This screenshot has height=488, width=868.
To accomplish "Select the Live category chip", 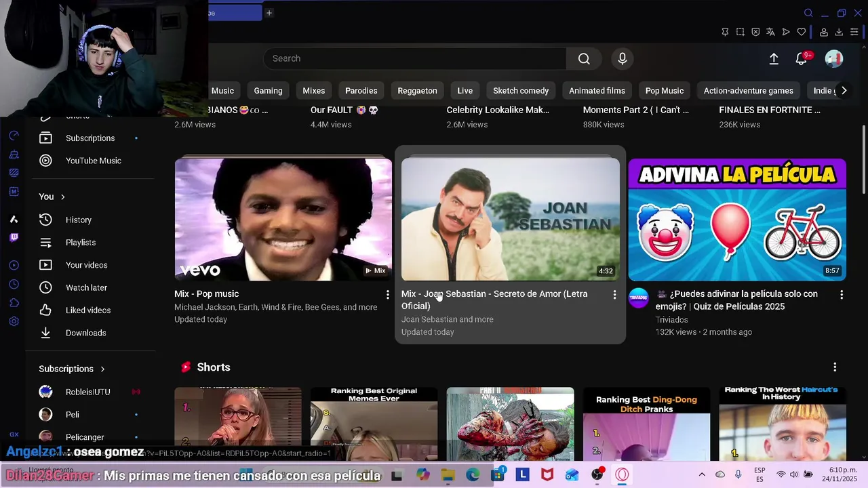I will (x=465, y=91).
